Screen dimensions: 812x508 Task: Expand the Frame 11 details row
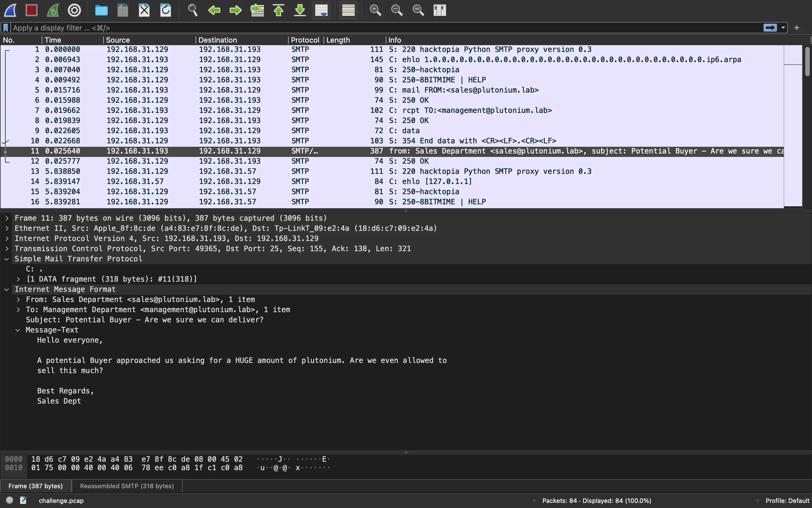point(7,218)
